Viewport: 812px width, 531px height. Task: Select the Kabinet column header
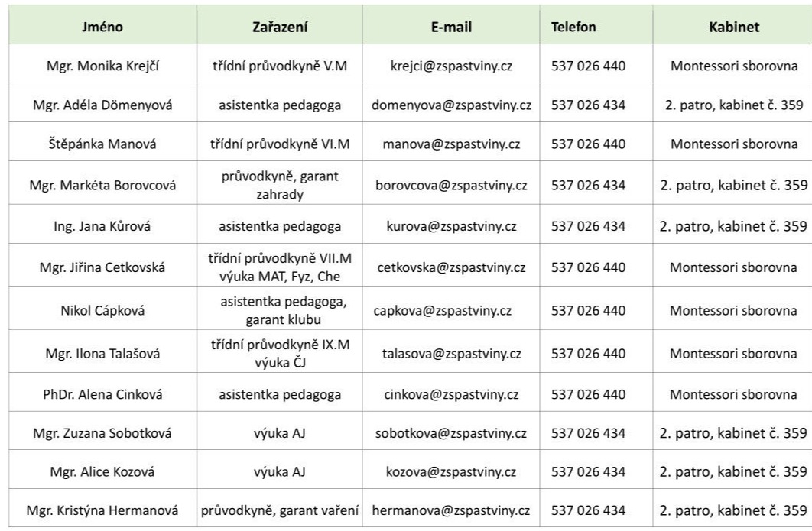pos(734,27)
